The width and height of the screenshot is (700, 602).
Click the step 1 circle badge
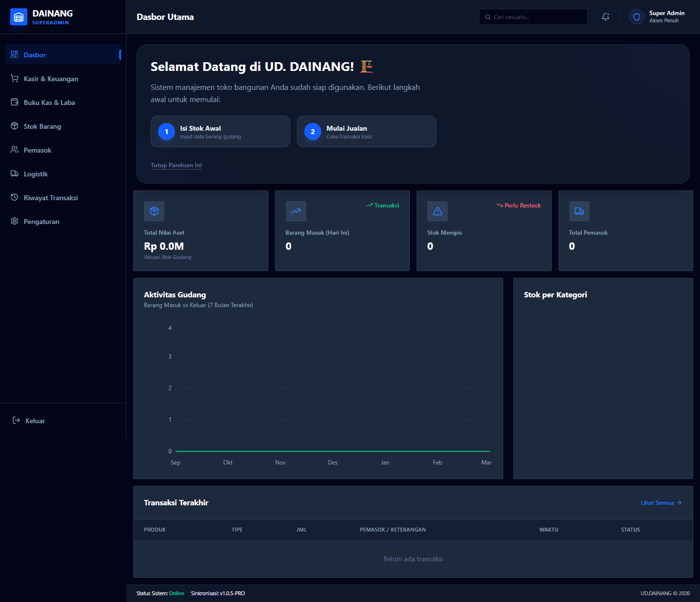pyautogui.click(x=166, y=132)
